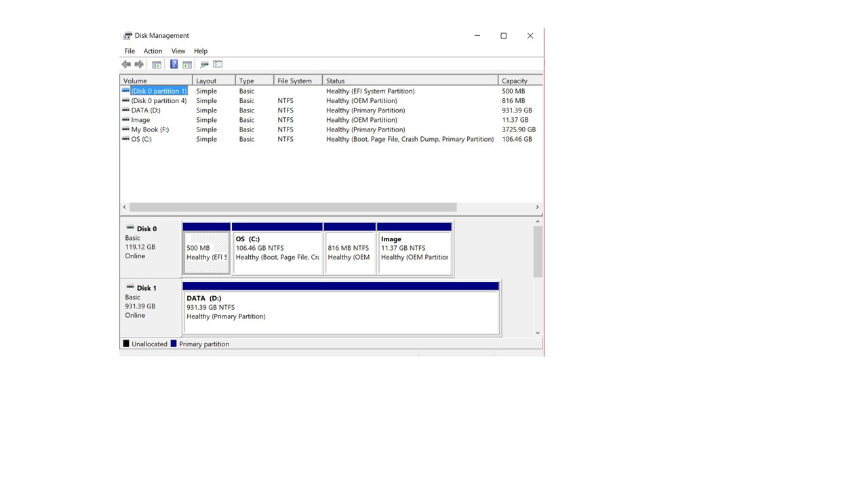Sort by Status column header
Image resolution: width=868 pixels, height=488 pixels.
point(410,81)
